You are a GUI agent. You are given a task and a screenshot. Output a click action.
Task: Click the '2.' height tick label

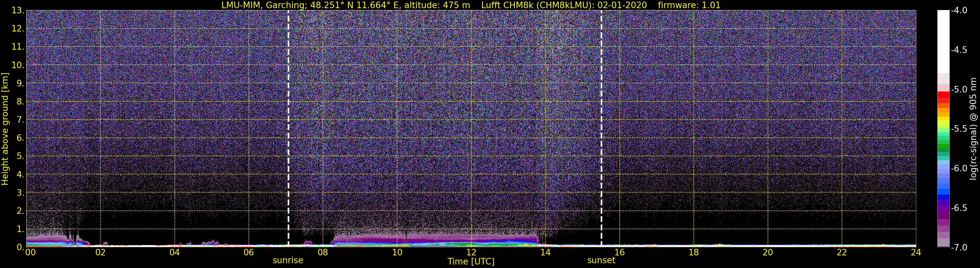(x=20, y=211)
